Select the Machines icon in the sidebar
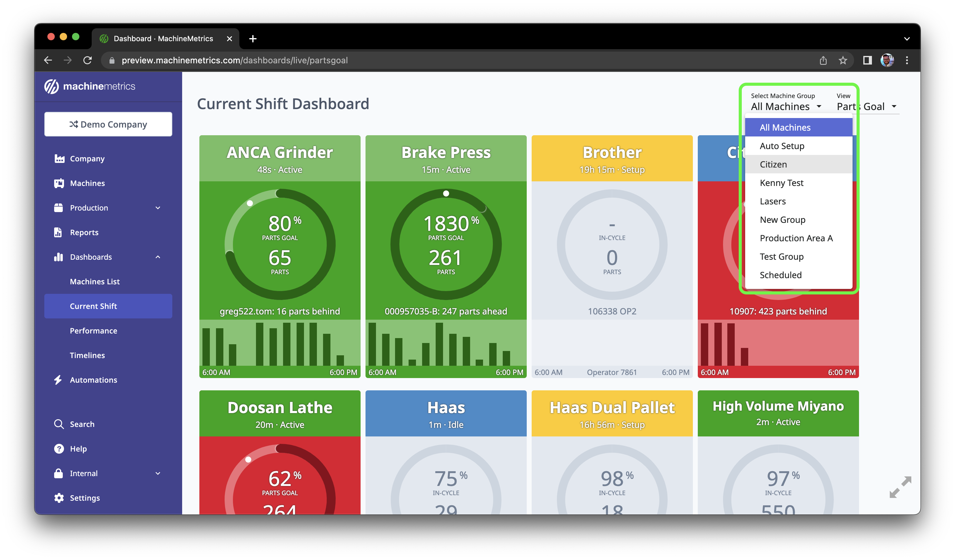 (x=59, y=183)
